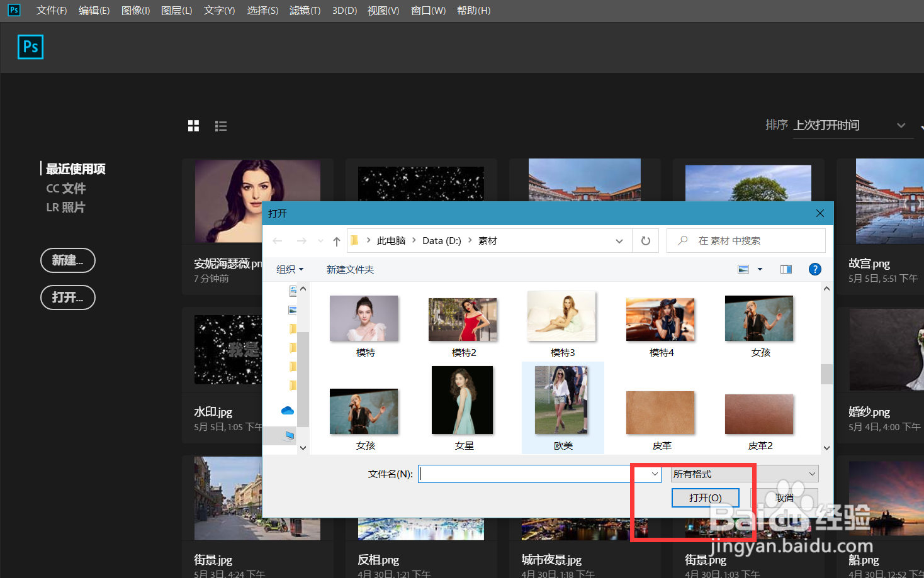The width and height of the screenshot is (924, 578).
Task: Open recent 水印.jpg thumbnail
Action: [x=228, y=350]
